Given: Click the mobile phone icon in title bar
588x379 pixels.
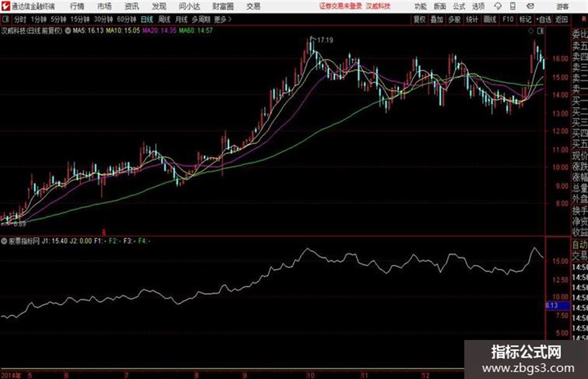Looking at the screenshot, I should pyautogui.click(x=513, y=6).
